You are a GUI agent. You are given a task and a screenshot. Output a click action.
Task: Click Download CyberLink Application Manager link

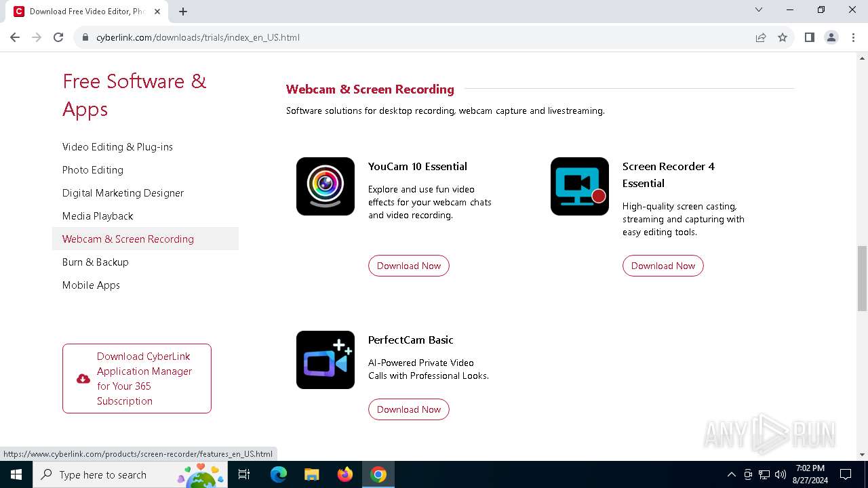click(x=137, y=378)
